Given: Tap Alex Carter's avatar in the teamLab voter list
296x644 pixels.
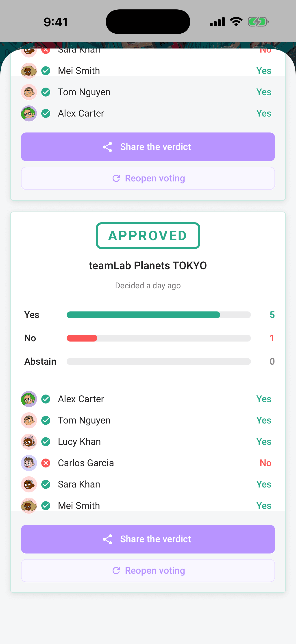Looking at the screenshot, I should (29, 399).
